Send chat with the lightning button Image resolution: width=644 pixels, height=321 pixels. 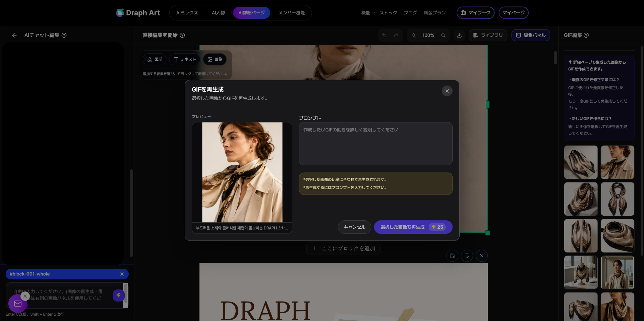119,296
